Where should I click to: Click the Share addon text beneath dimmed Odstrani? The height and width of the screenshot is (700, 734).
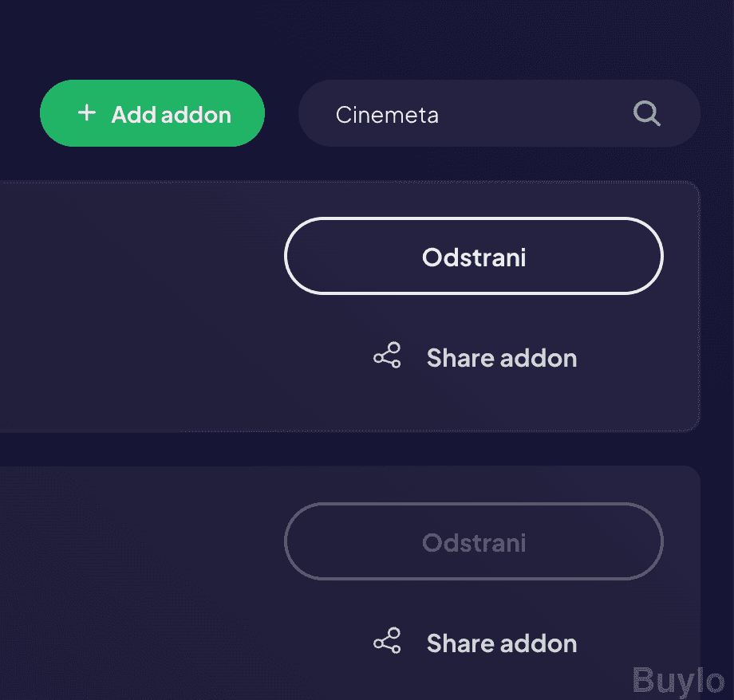coord(501,643)
